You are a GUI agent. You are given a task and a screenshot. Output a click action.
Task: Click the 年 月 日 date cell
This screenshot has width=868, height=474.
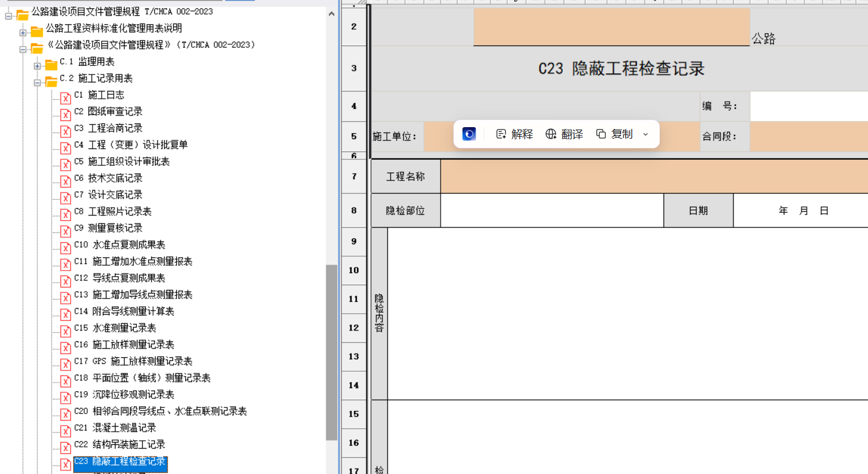tap(801, 211)
